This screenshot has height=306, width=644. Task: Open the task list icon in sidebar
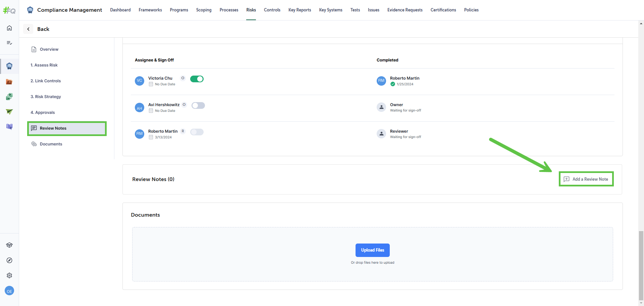coord(9,43)
